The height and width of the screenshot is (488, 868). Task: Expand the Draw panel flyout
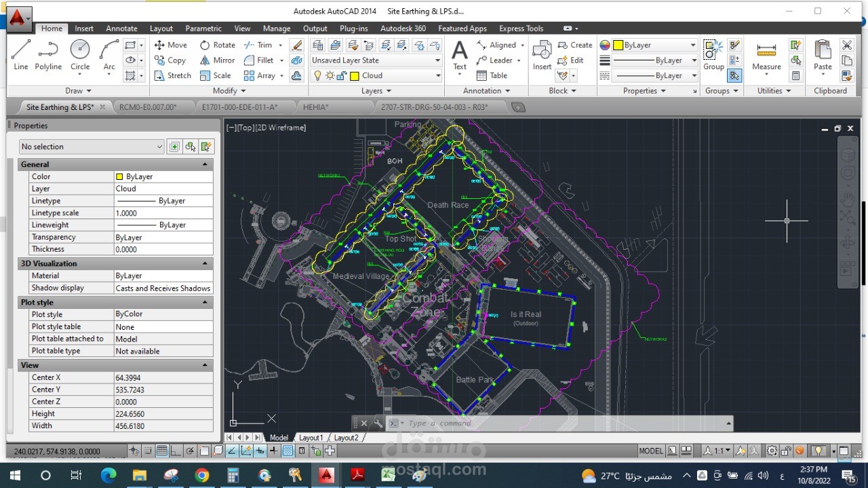pos(78,90)
